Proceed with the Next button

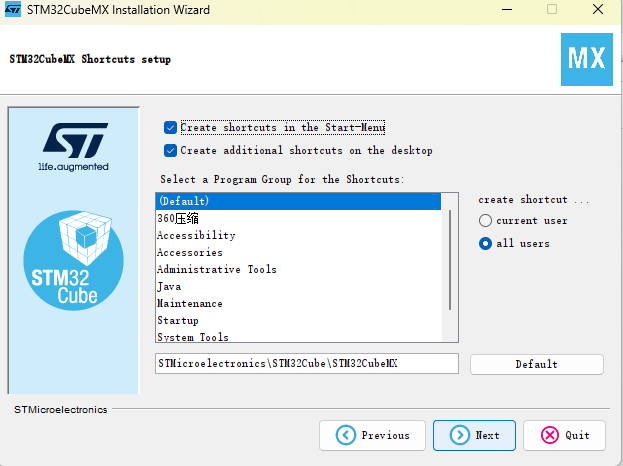(x=474, y=435)
